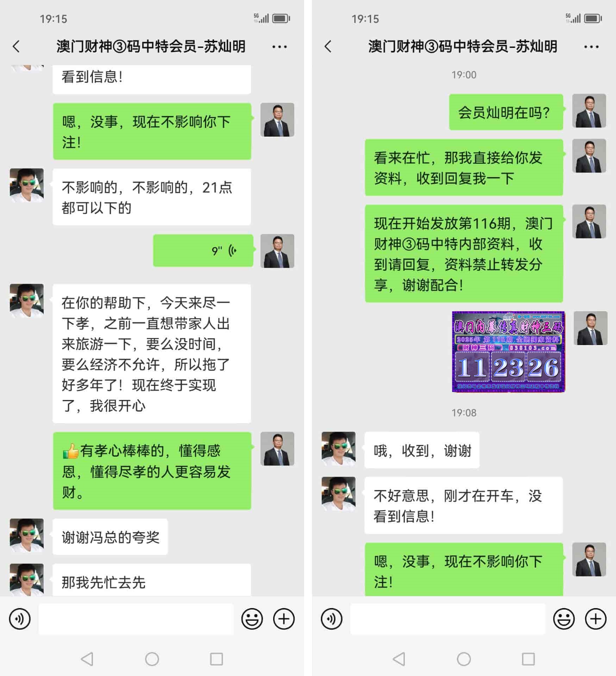Open the 11 23 26 lottery image

(x=508, y=351)
